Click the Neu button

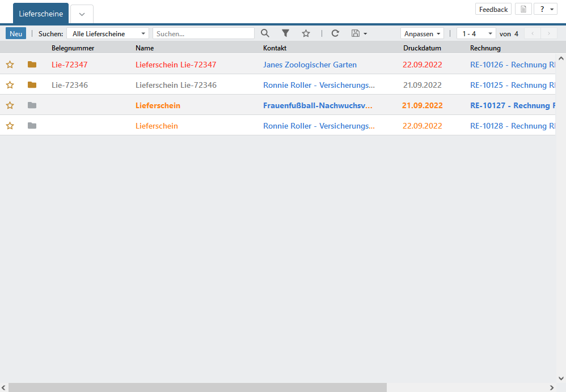tap(16, 33)
